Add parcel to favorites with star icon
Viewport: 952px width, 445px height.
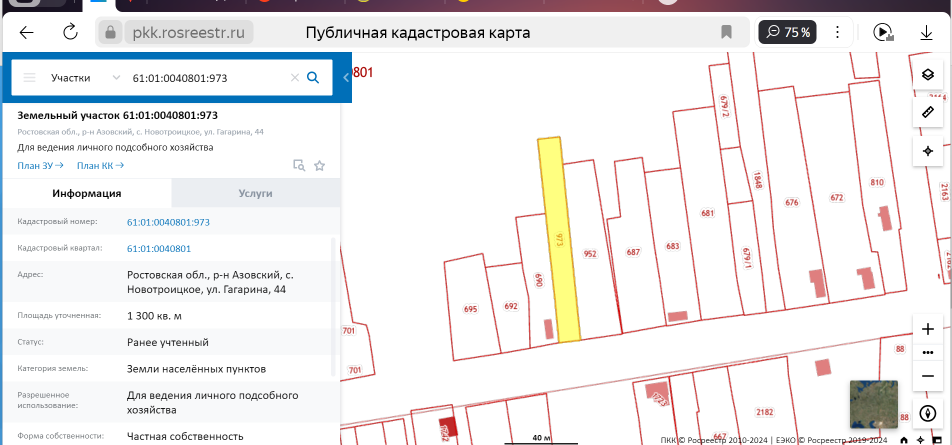click(x=320, y=166)
